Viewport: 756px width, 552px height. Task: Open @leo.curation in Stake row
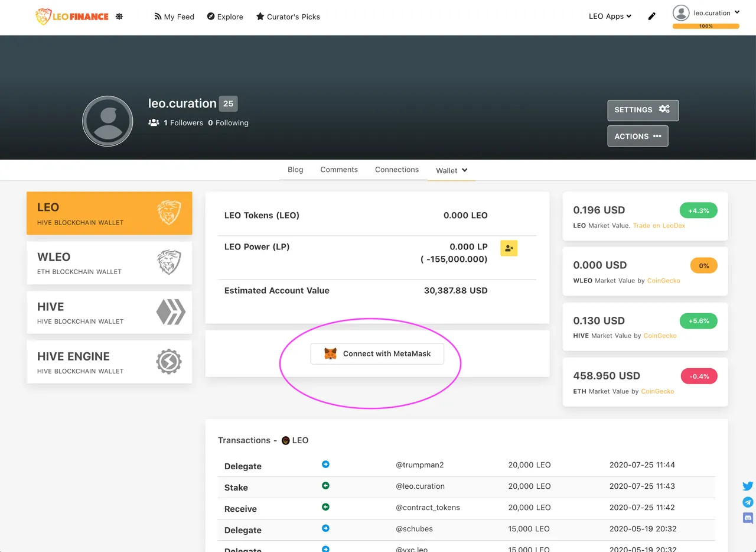(421, 486)
